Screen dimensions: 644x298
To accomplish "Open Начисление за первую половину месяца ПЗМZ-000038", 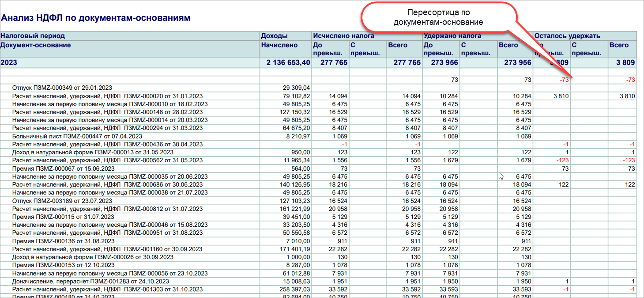I will click(110, 192).
